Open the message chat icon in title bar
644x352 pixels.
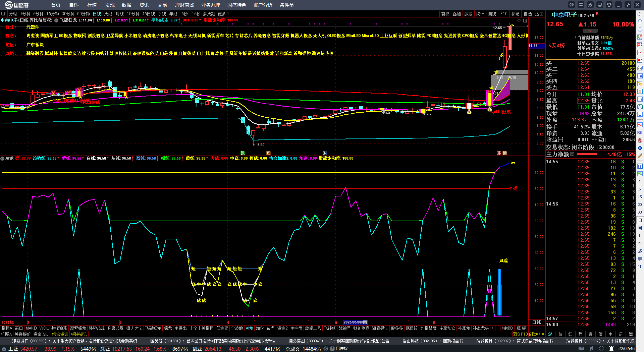tap(572, 5)
